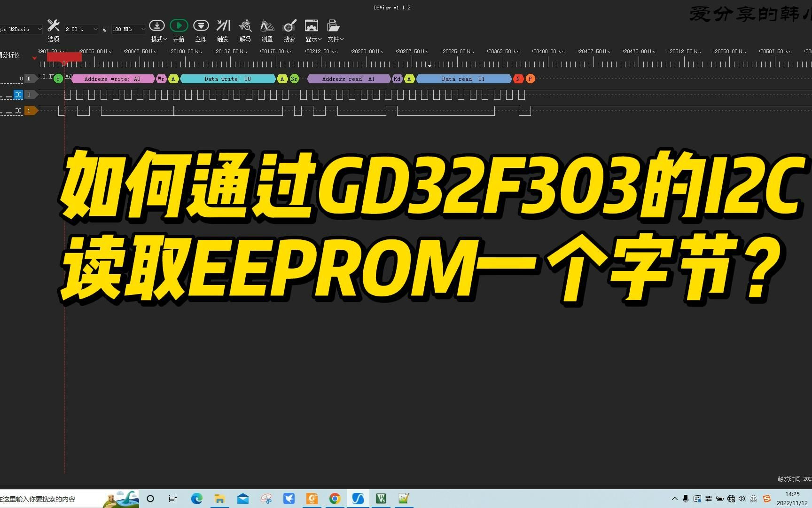Select the Address write: A0 decoded bubble
812x508 pixels.
[x=113, y=79]
